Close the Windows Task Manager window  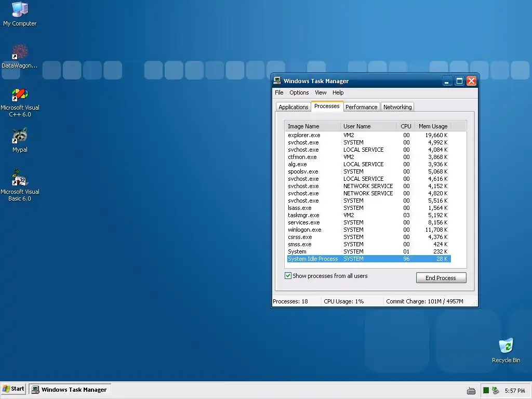tap(472, 81)
